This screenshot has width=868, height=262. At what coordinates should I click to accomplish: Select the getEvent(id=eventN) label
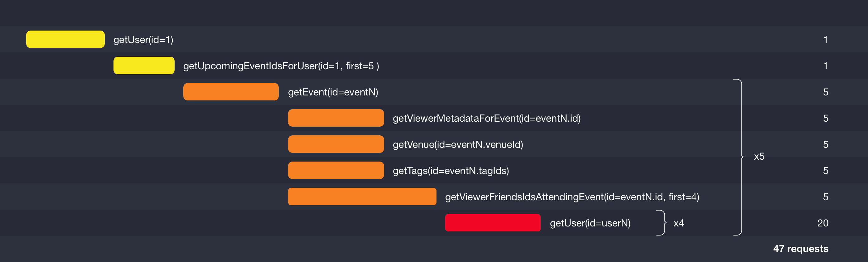point(333,92)
